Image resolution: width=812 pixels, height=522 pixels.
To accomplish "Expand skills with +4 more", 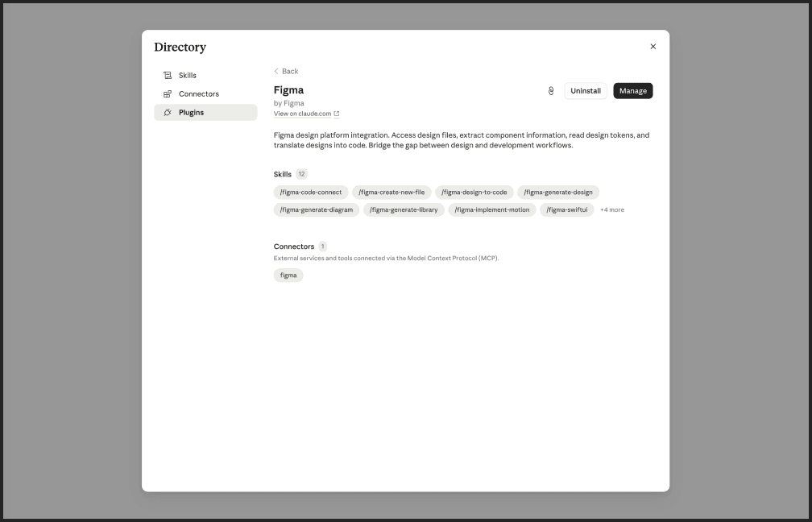I will pos(612,210).
